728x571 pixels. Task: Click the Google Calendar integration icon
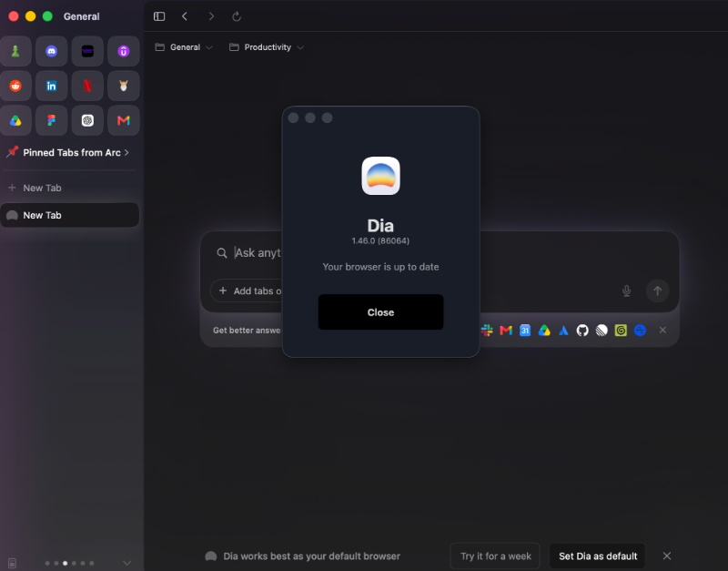tap(525, 330)
